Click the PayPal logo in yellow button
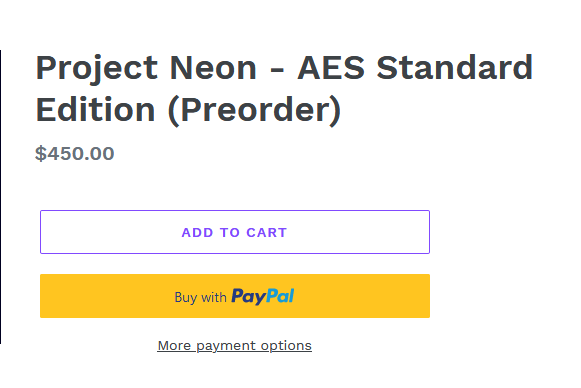The image size is (581, 388). (262, 296)
